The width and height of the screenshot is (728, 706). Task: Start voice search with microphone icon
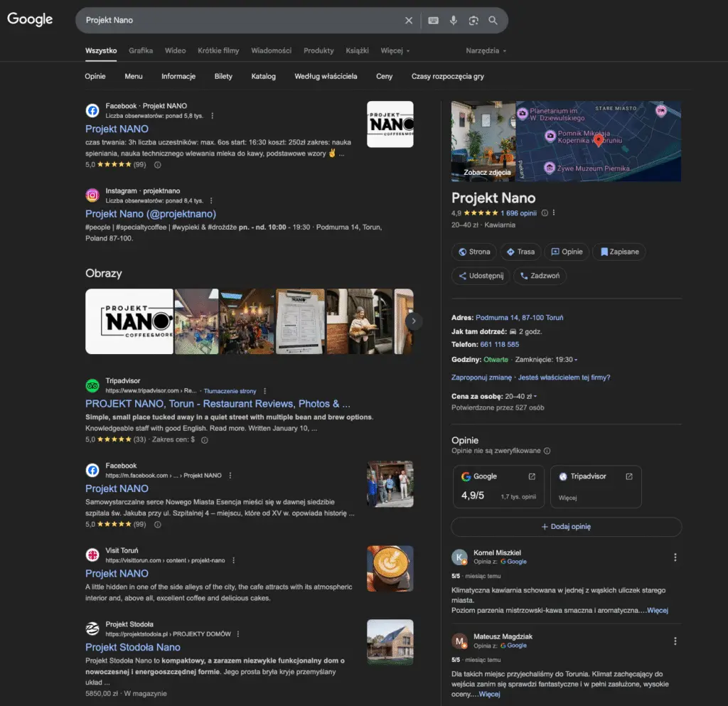(x=453, y=21)
